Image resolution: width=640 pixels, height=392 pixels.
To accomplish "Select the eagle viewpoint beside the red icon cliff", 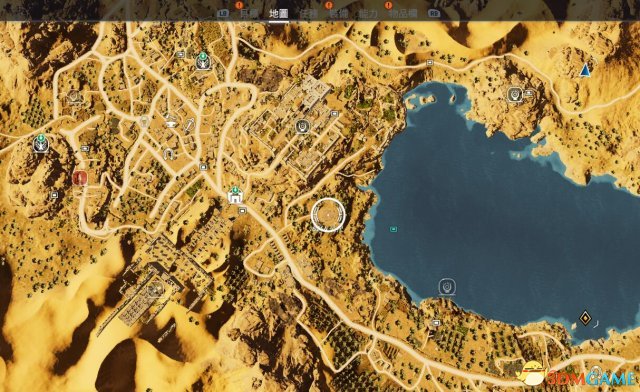I will [x=40, y=143].
